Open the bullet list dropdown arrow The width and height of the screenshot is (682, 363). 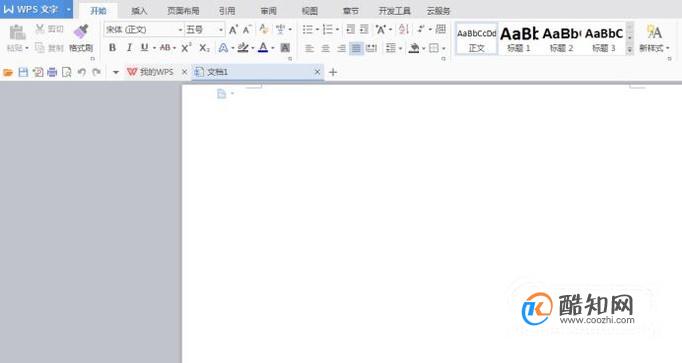317,30
